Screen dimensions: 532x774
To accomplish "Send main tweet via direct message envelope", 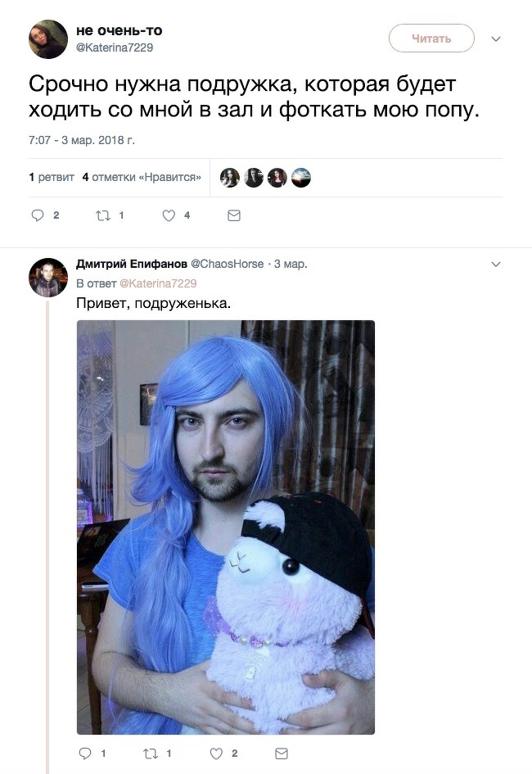I will (x=234, y=215).
